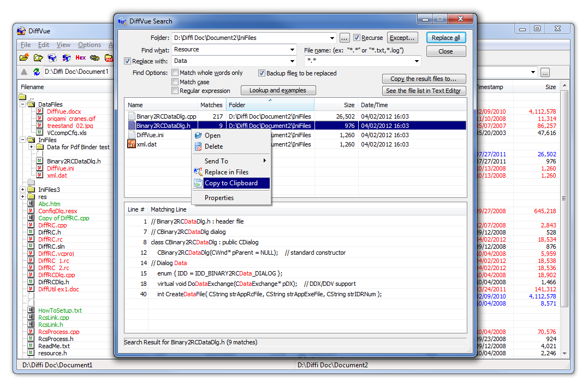Enable Match whole words only

point(175,73)
